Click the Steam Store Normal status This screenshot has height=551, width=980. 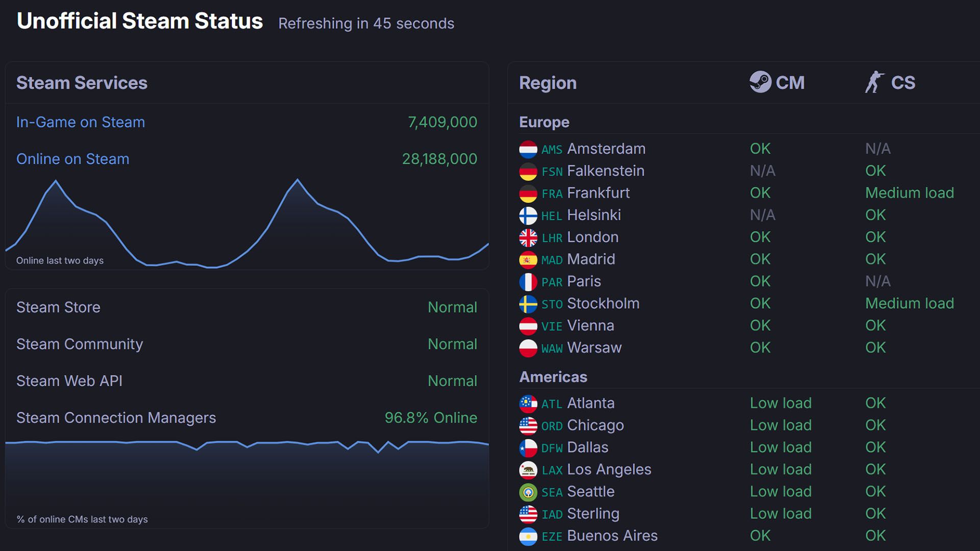point(452,307)
